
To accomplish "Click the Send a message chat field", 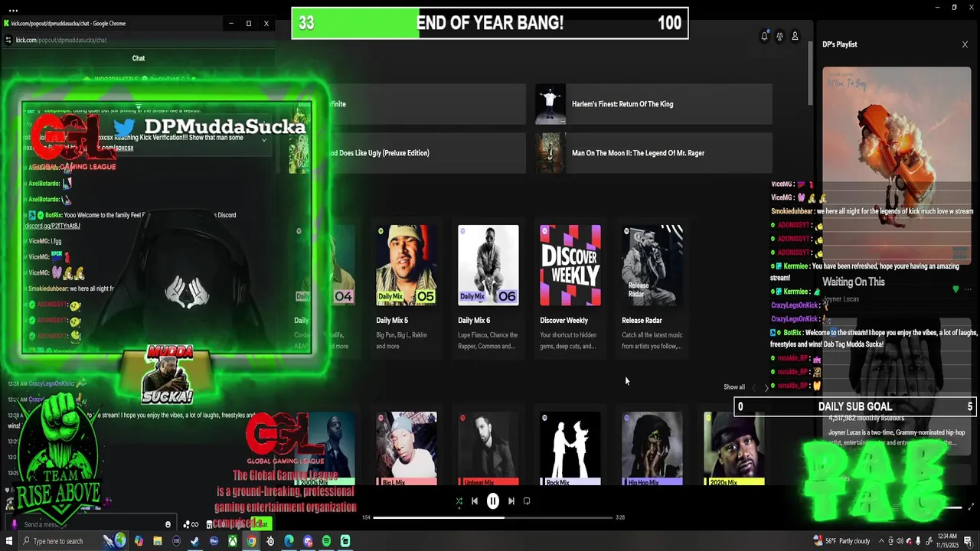I will [x=90, y=524].
